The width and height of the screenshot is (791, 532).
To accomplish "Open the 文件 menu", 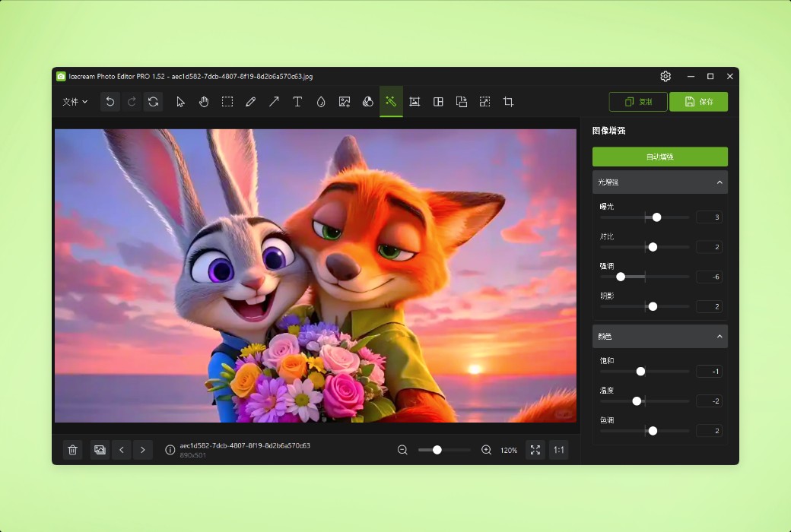I will (x=74, y=101).
